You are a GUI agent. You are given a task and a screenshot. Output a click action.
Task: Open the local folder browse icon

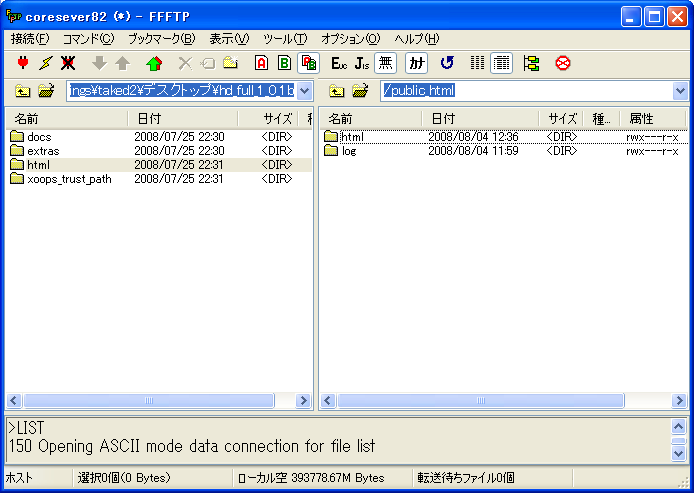(x=46, y=92)
